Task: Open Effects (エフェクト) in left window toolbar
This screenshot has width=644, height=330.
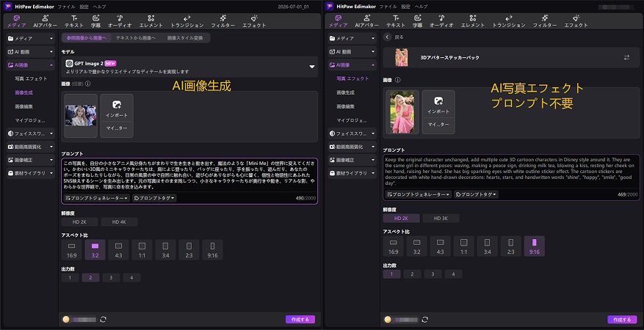Action: click(254, 21)
